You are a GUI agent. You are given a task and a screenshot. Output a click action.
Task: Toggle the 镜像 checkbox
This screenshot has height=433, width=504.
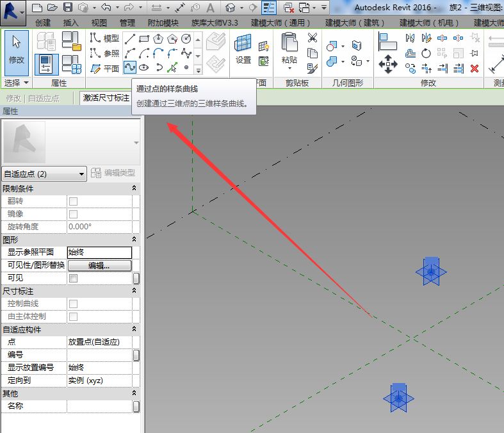73,214
